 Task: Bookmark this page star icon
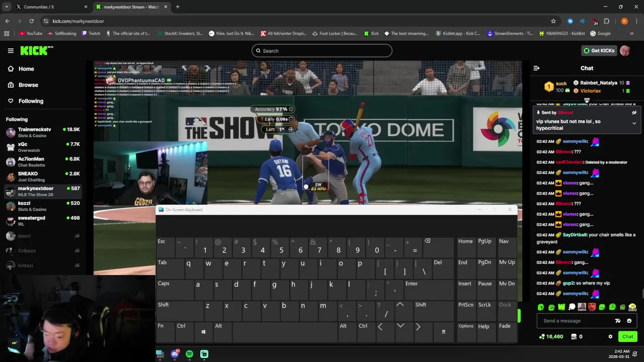[x=553, y=21]
